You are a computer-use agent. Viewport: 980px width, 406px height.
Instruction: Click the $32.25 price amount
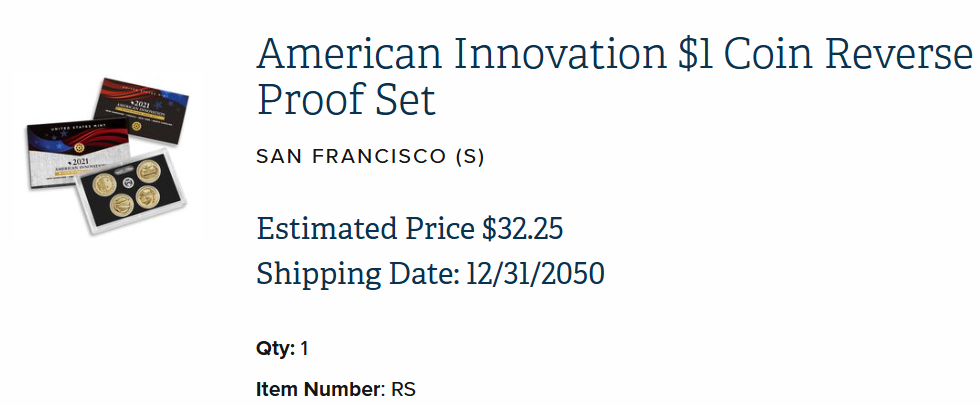522,229
